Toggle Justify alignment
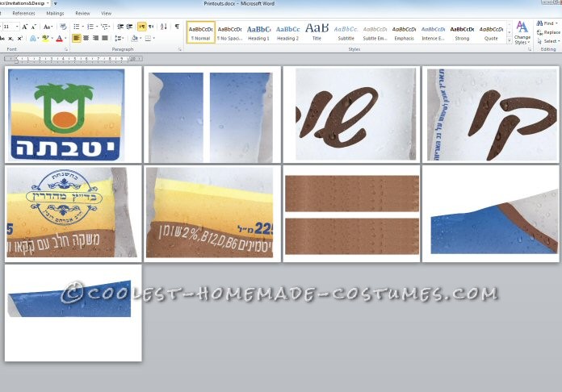Viewport: 562px width, 392px height. [105, 38]
